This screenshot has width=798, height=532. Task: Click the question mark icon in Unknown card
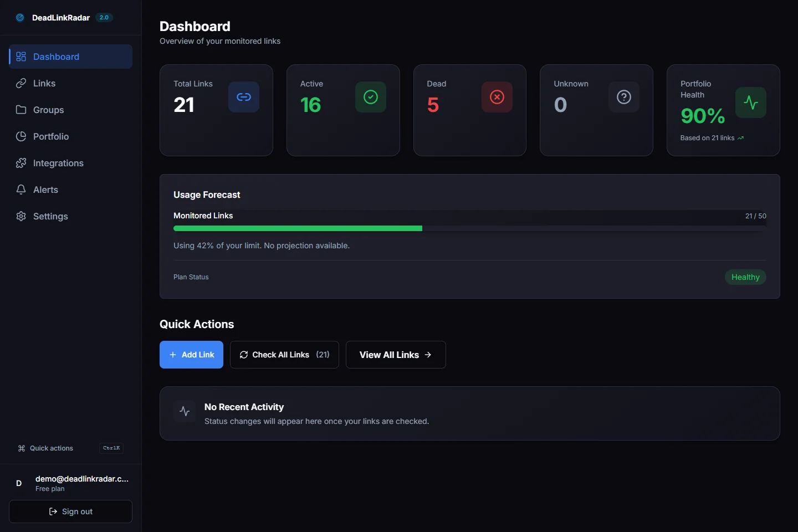pyautogui.click(x=624, y=97)
